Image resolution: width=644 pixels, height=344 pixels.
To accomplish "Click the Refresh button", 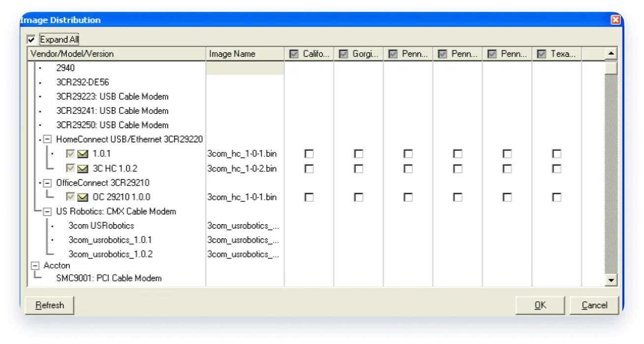I will coord(50,305).
